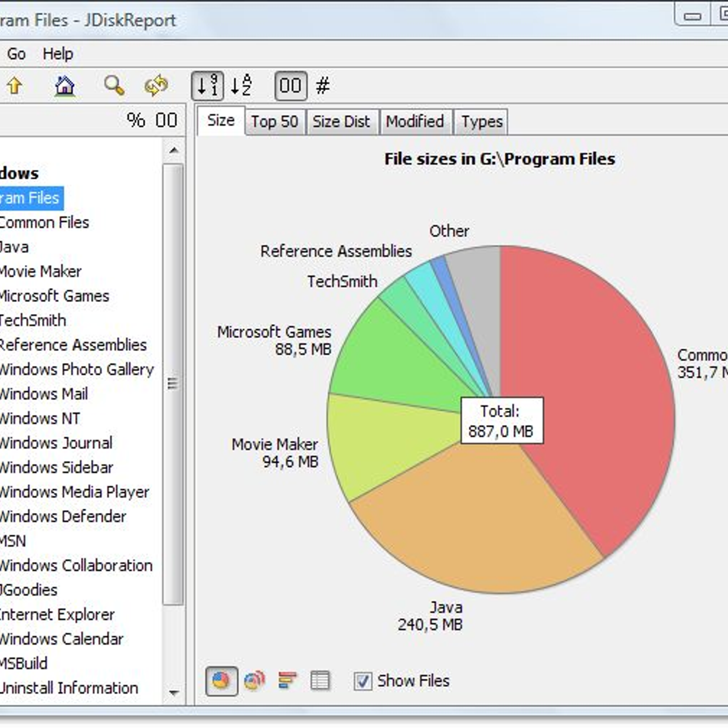Switch to the table view icon
728x728 pixels.
[320, 681]
